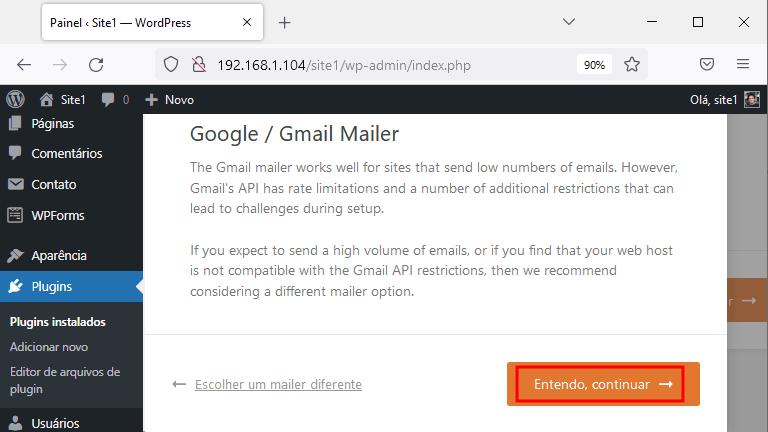
Task: Click the Entendo, continuar button
Action: (x=603, y=384)
